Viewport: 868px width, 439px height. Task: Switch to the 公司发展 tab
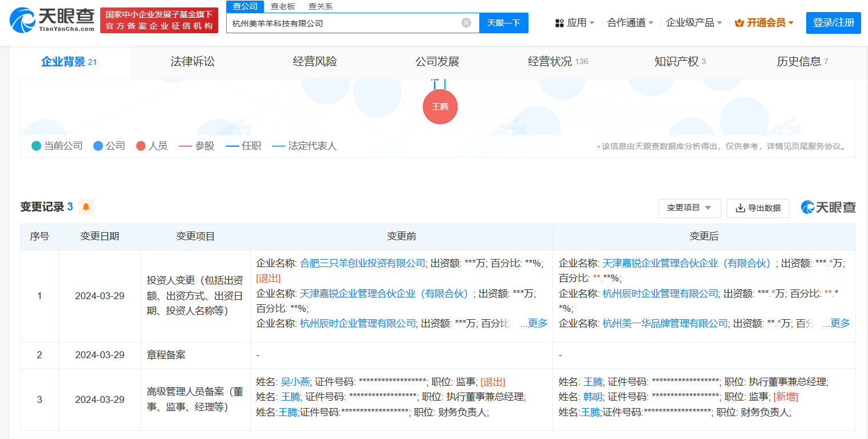[x=437, y=62]
